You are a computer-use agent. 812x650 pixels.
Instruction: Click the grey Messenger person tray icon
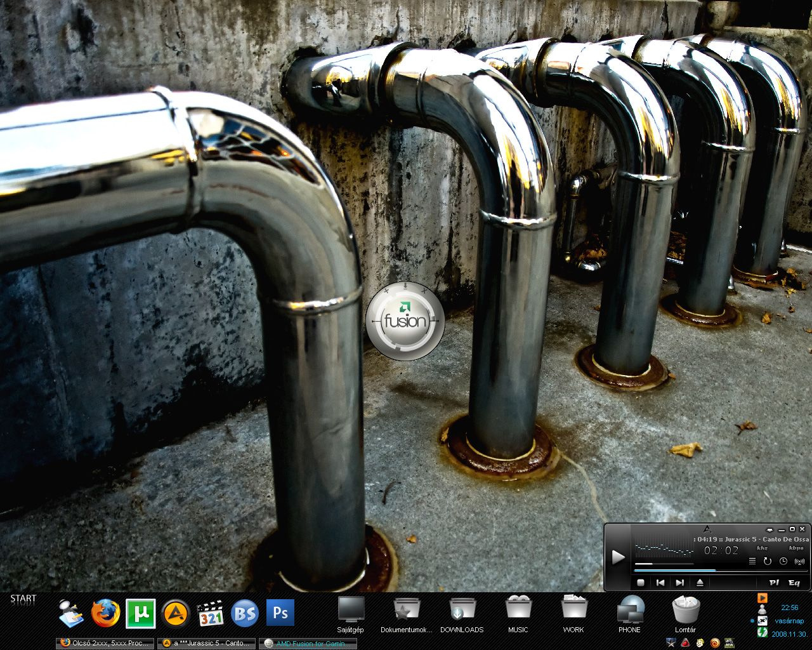click(x=762, y=609)
